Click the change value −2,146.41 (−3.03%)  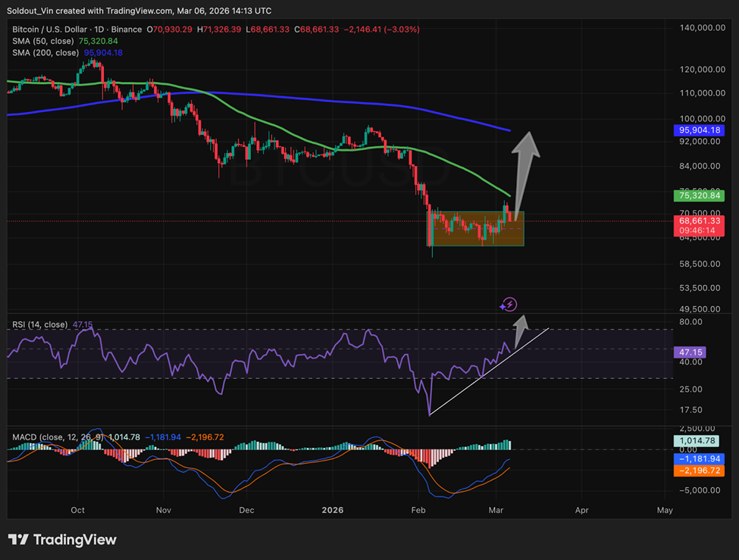click(x=382, y=30)
